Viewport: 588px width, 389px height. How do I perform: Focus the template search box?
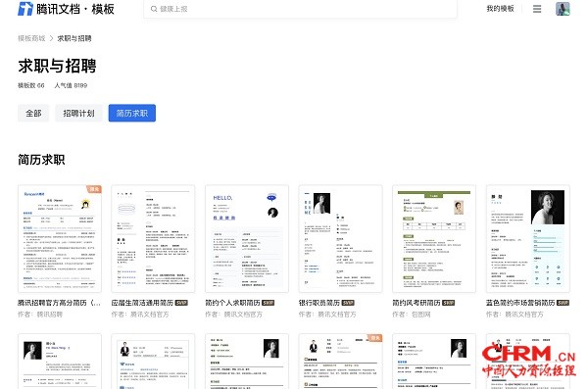[x=300, y=9]
